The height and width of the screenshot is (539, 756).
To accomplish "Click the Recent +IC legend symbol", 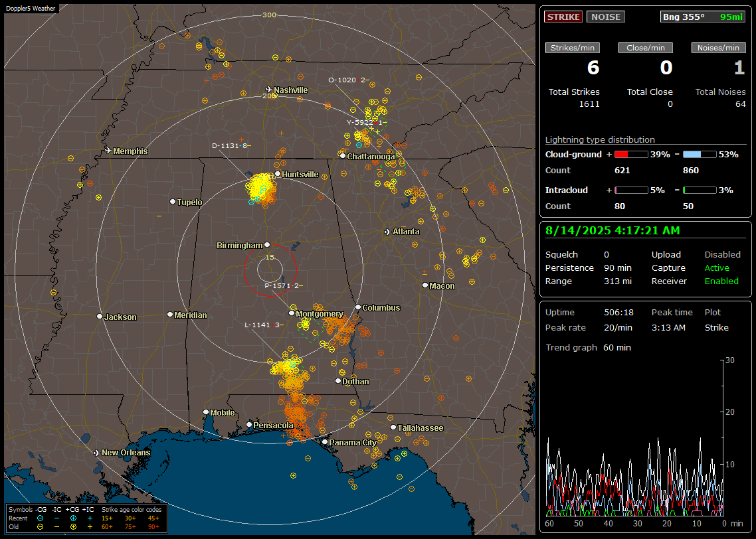I will pos(90,518).
